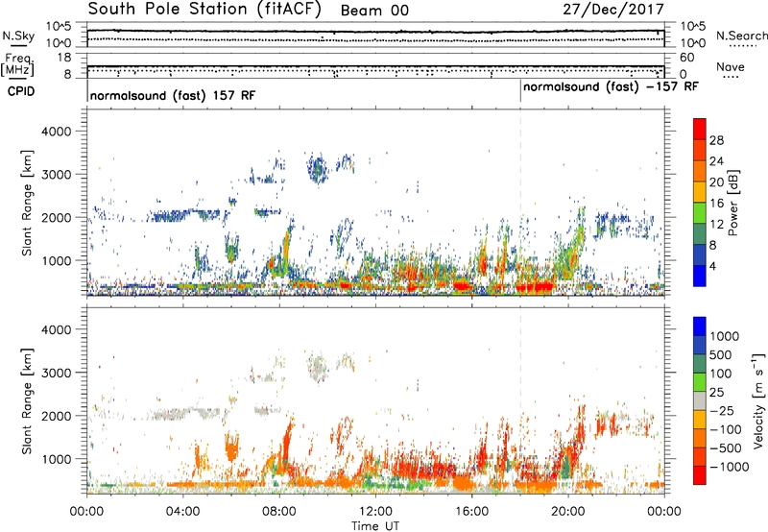
Task: Click the ending "00:00" time tick label
Action: (664, 512)
